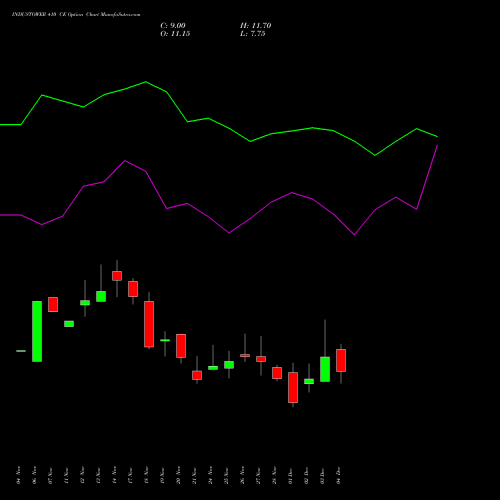Click the red candle above 28 Nov
The width and height of the screenshot is (500, 500).
(277, 373)
